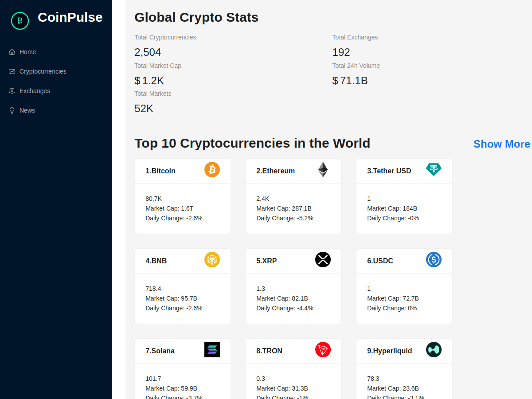The height and width of the screenshot is (399, 532).
Task: Go to the Cryptocurrencies menu item
Action: (56, 71)
